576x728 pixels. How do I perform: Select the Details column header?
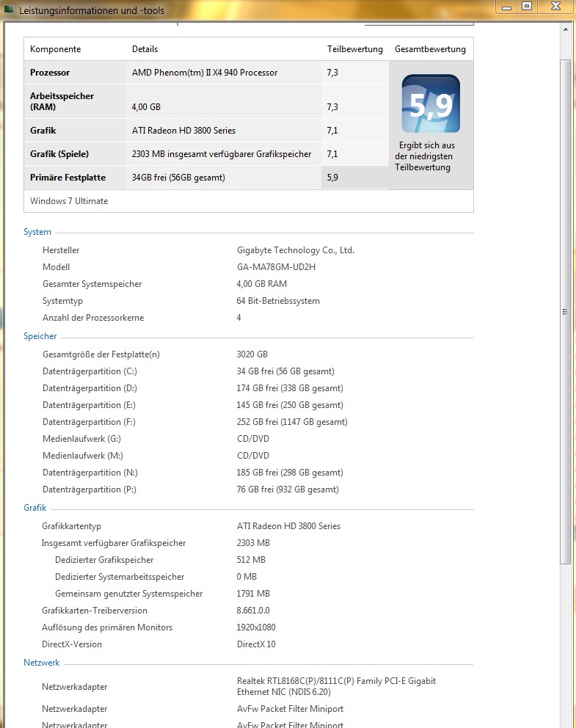click(x=145, y=49)
